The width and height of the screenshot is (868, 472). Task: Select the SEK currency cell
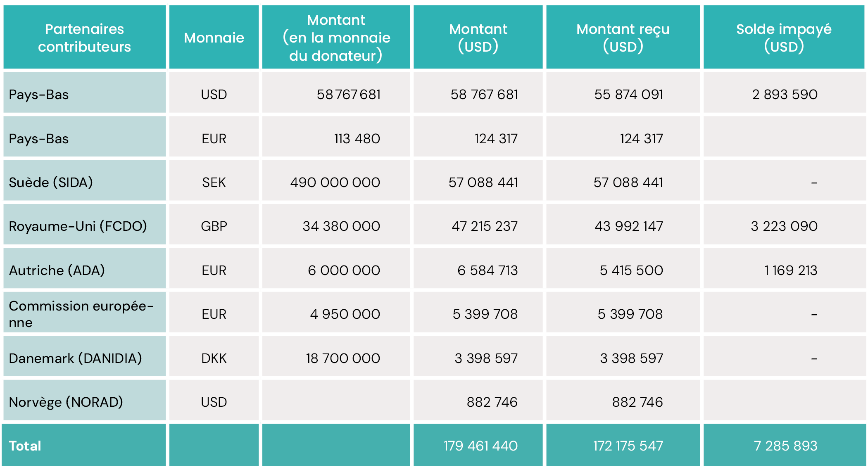(214, 182)
